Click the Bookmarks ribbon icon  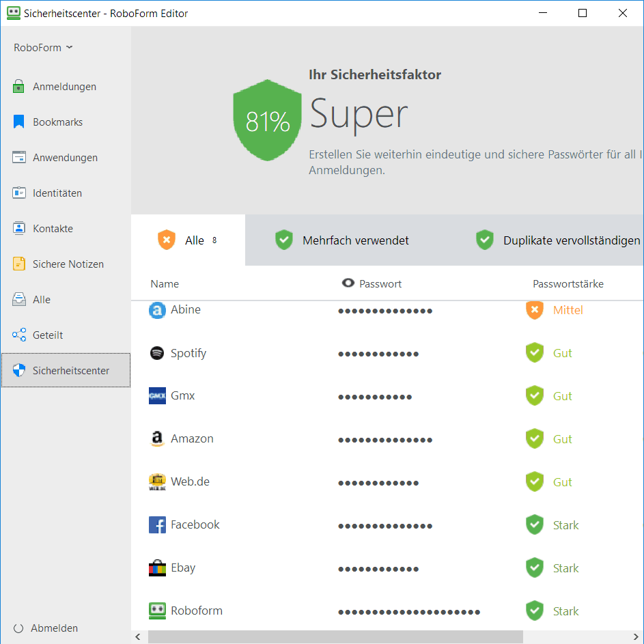click(x=18, y=122)
